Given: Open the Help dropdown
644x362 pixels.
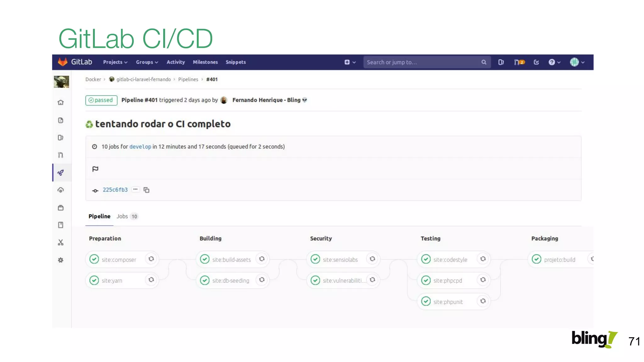Looking at the screenshot, I should 554,62.
